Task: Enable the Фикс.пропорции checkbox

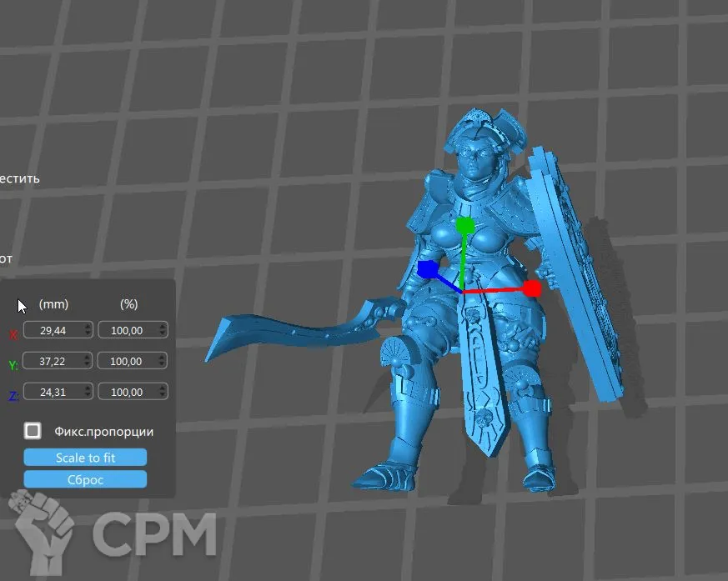Action: (x=33, y=431)
